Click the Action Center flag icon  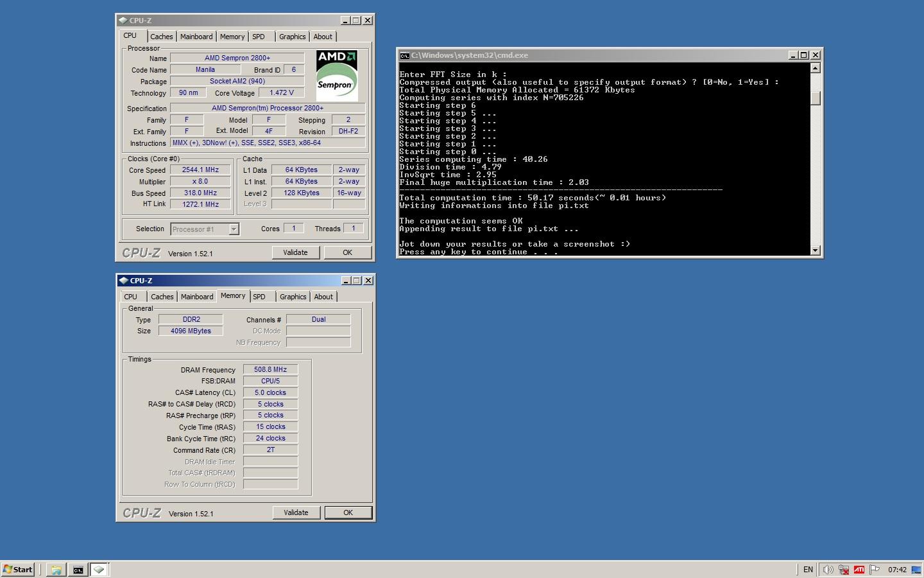(x=875, y=570)
